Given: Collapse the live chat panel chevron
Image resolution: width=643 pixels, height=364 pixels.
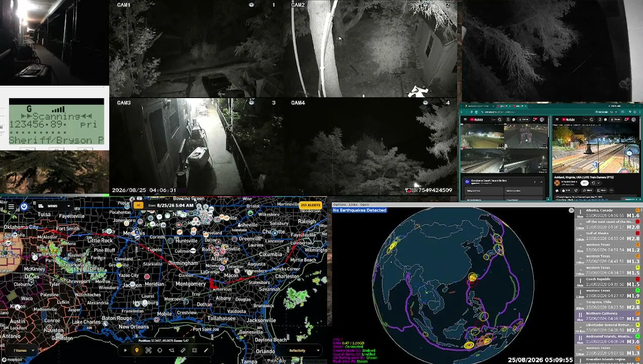Looking at the screenshot, I should point(541,182).
